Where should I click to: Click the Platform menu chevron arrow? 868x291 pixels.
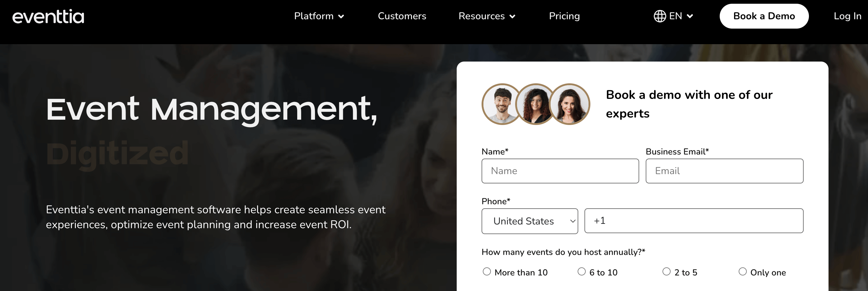click(341, 16)
